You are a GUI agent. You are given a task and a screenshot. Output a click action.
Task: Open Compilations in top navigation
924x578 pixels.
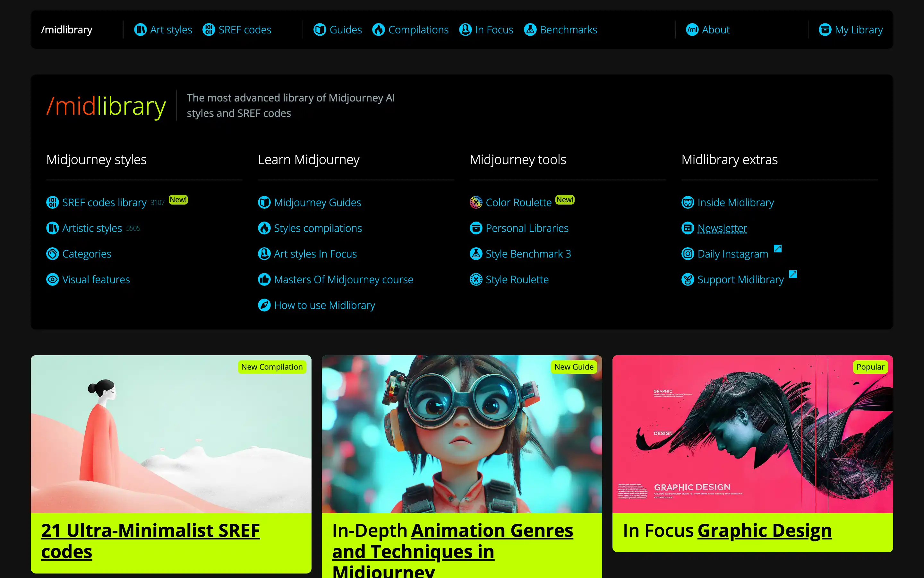[418, 30]
